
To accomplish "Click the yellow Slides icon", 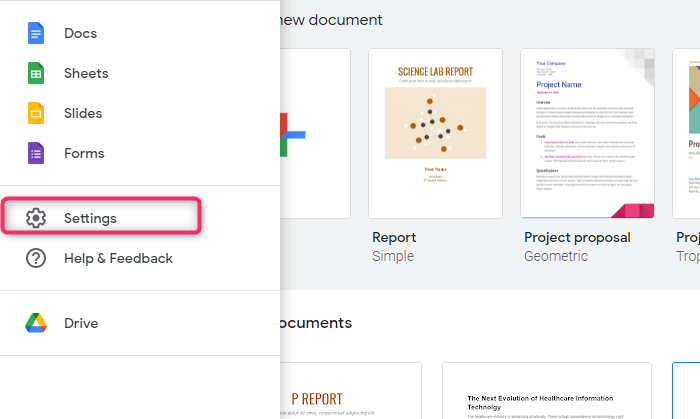I will [x=36, y=113].
